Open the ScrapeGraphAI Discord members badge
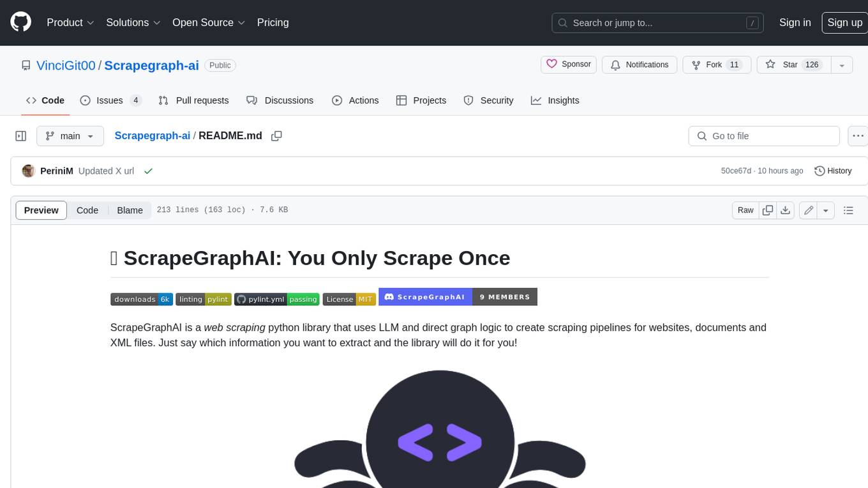This screenshot has width=868, height=488. (458, 297)
